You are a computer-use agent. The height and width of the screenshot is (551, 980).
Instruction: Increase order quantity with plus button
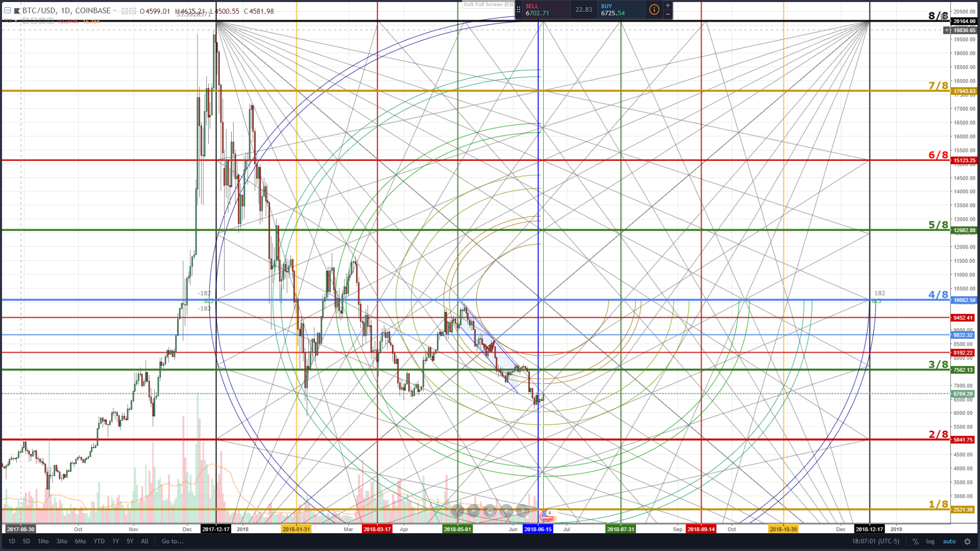pos(668,6)
